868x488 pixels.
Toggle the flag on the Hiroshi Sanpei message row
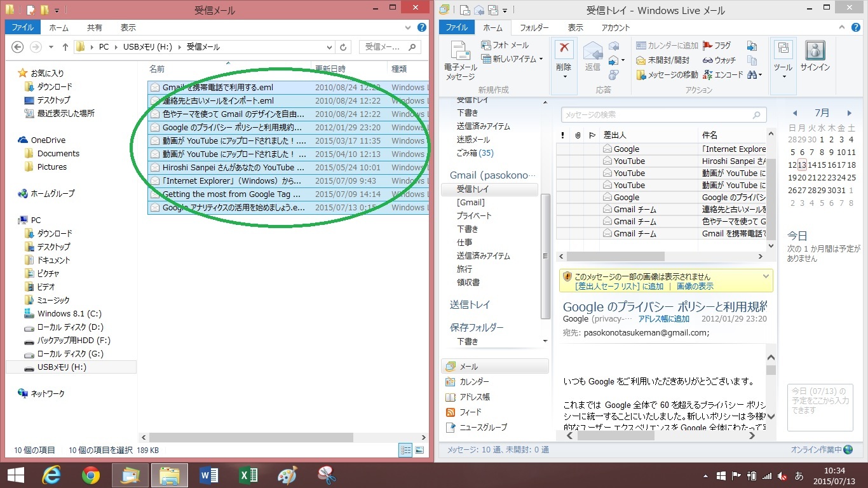click(592, 161)
